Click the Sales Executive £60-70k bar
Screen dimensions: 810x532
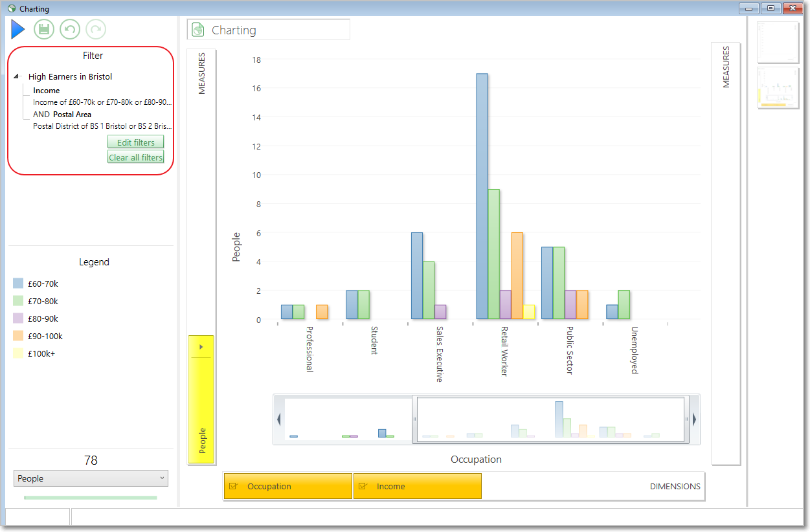pos(417,276)
